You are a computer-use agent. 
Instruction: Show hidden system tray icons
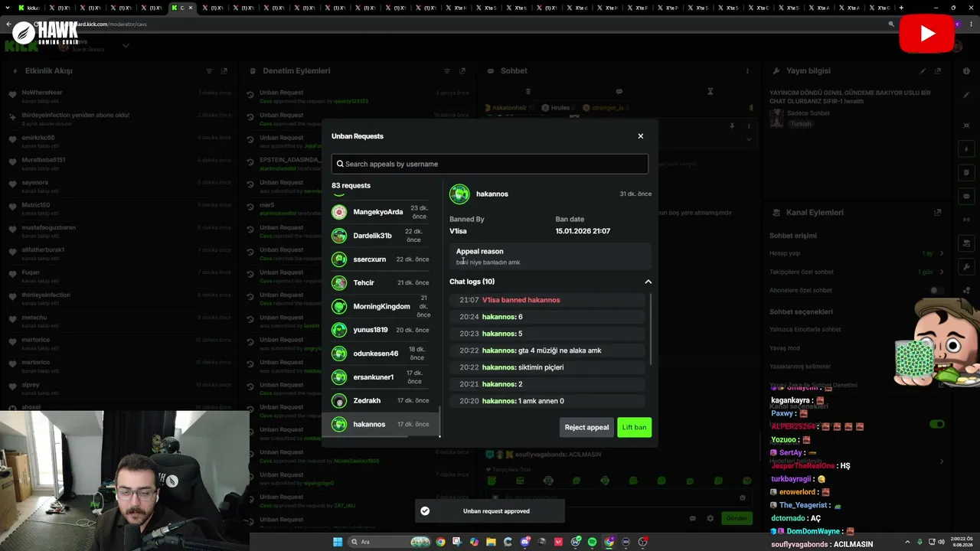[x=907, y=542]
